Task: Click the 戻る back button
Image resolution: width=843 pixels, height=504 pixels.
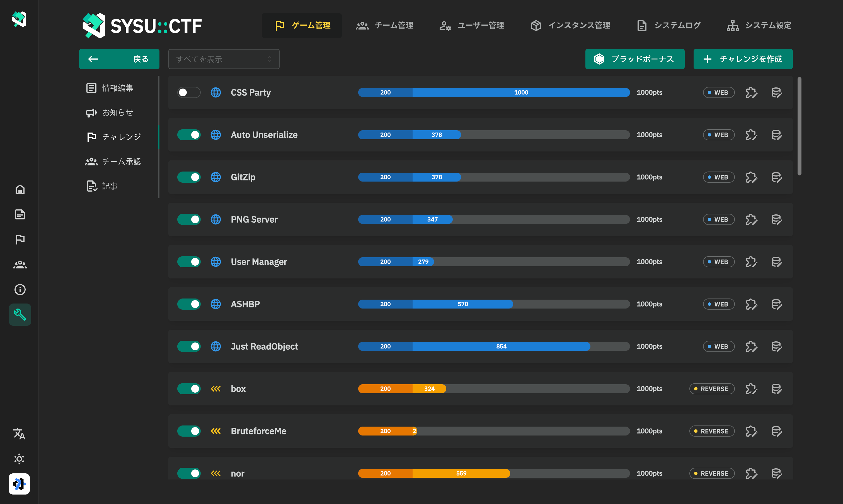Action: 119,59
